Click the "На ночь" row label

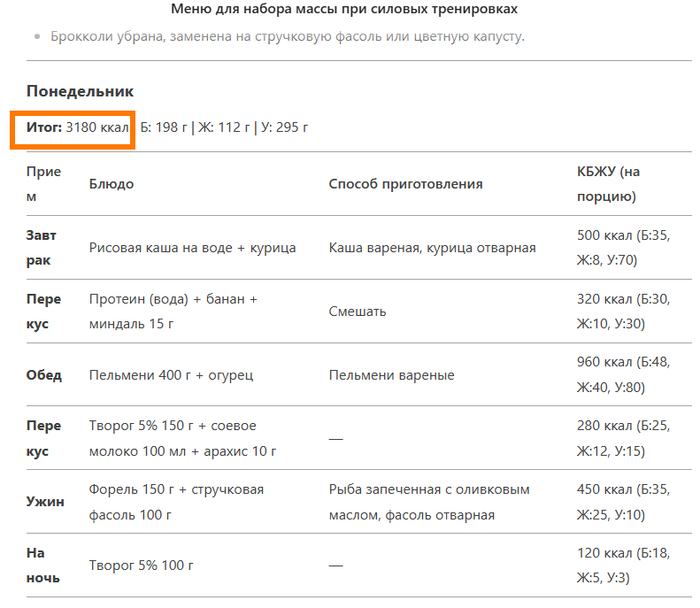click(x=44, y=565)
